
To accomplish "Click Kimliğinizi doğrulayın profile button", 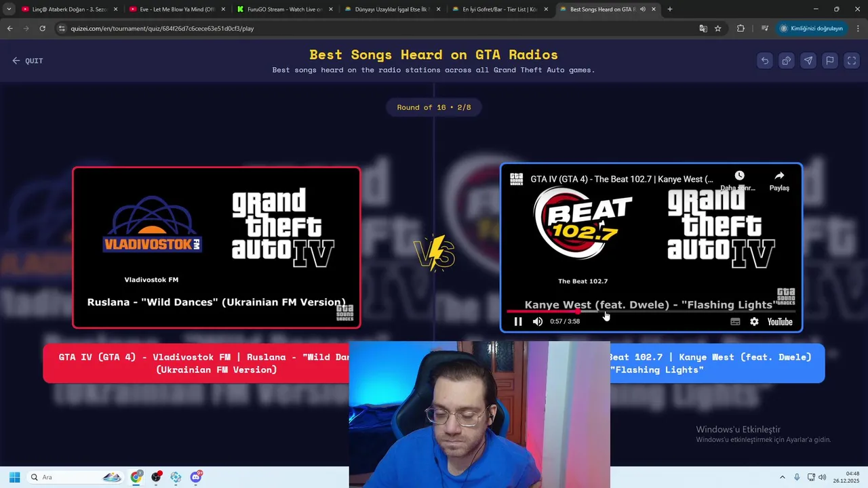I will (x=812, y=28).
